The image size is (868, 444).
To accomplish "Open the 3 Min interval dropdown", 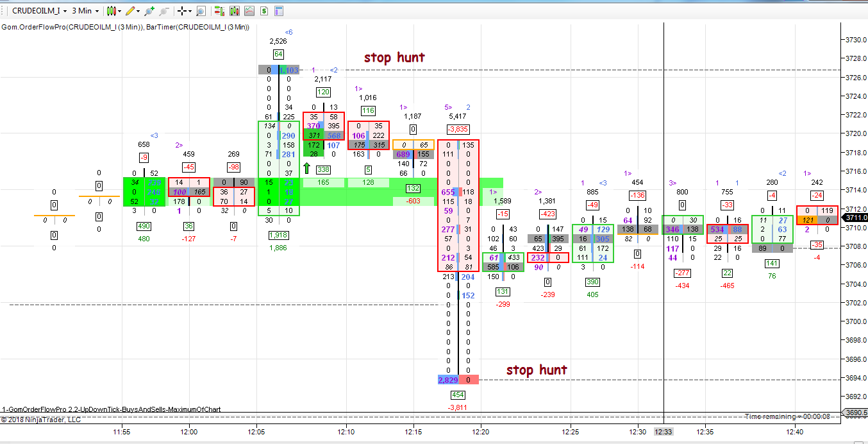I will tap(85, 11).
